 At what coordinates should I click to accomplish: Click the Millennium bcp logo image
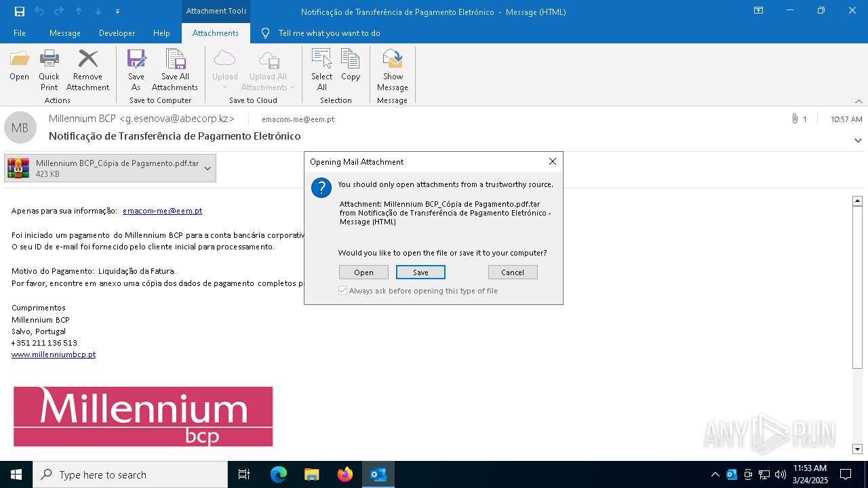143,417
